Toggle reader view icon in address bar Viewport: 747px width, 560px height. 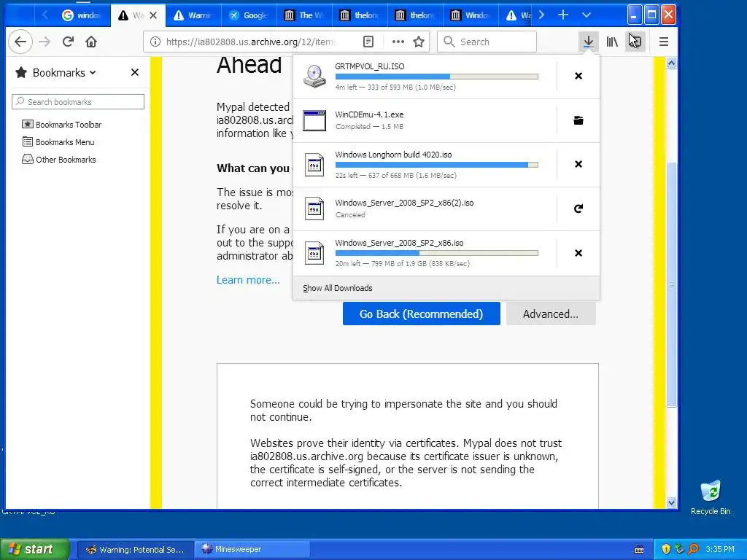[x=368, y=42]
